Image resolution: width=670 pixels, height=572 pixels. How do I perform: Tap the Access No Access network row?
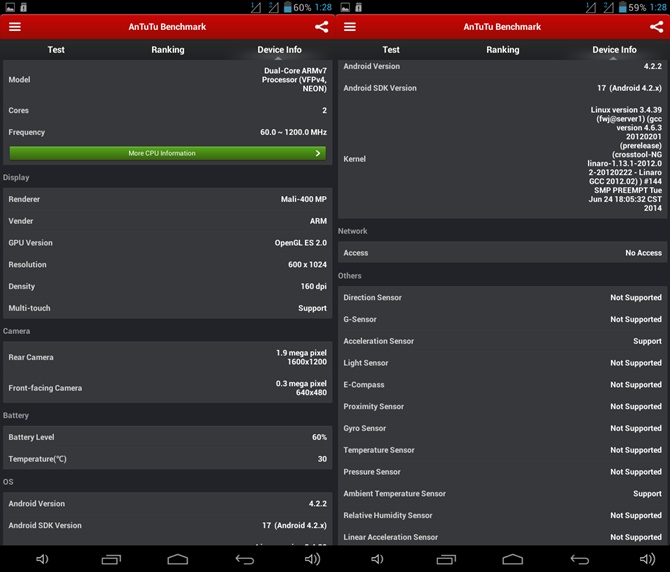502,253
